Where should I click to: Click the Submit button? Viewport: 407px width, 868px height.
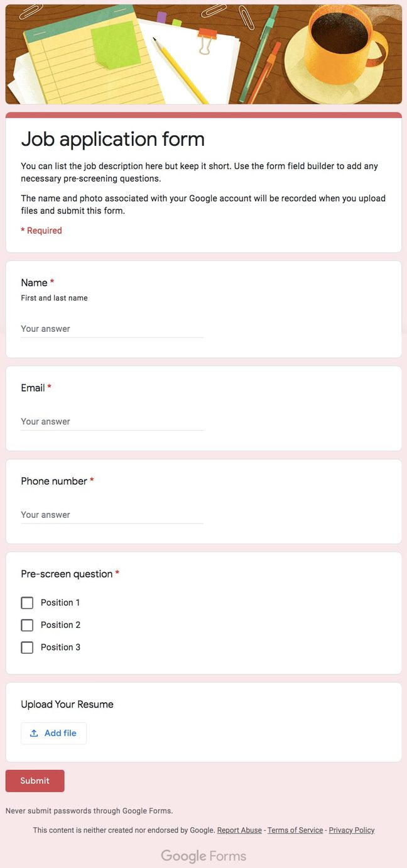coord(35,781)
